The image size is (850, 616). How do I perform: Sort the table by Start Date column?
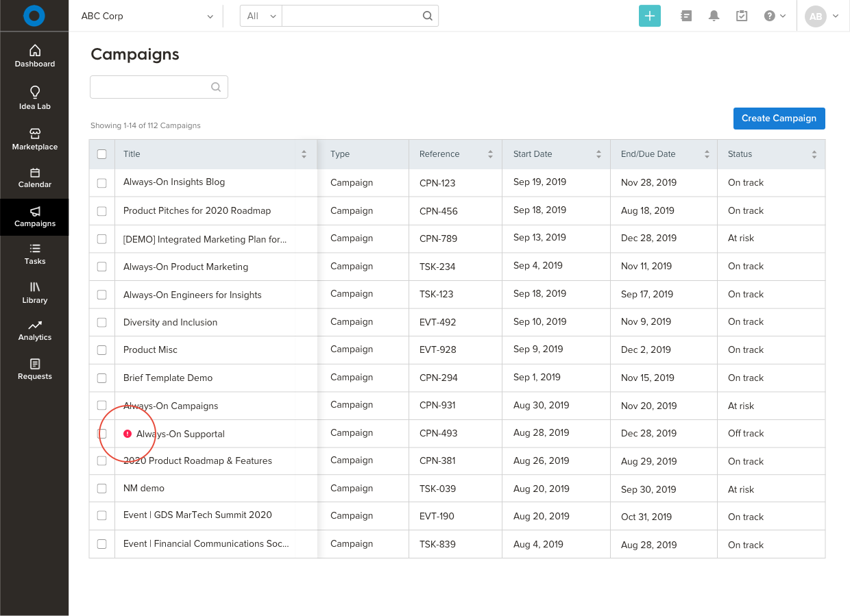click(x=598, y=154)
